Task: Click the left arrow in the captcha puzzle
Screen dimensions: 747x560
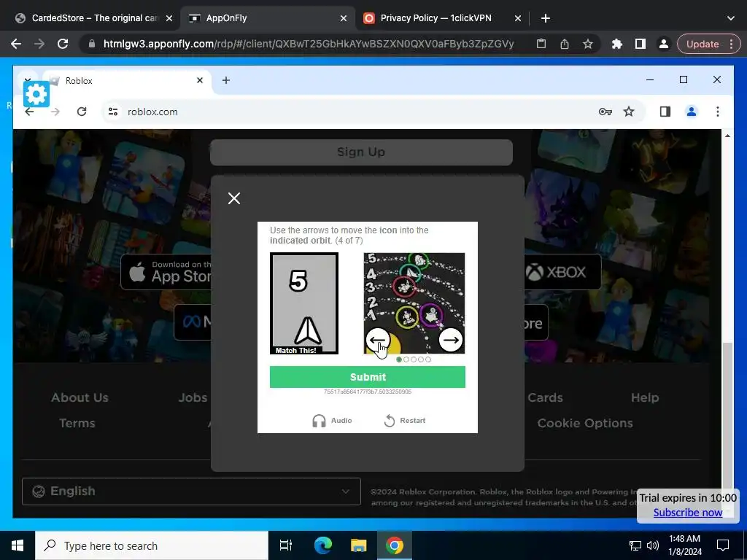Action: 378,340
